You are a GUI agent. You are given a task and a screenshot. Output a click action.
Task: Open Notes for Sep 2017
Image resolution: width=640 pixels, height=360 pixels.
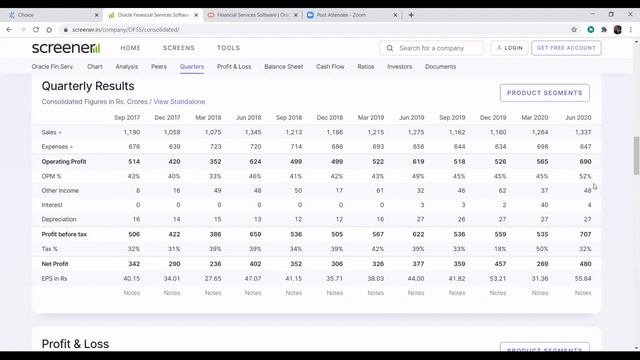click(131, 293)
